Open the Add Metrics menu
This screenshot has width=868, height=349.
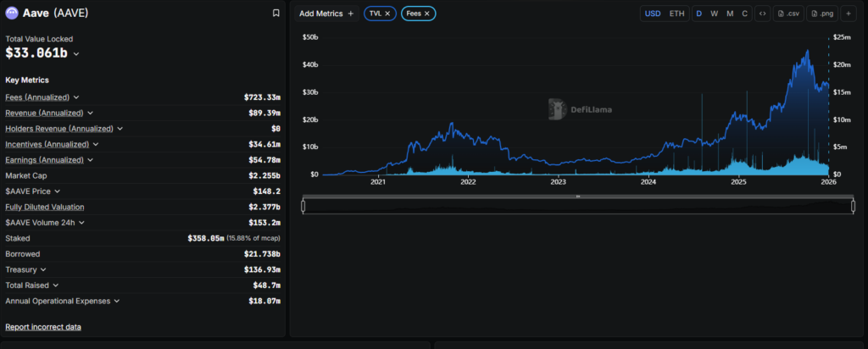point(326,14)
